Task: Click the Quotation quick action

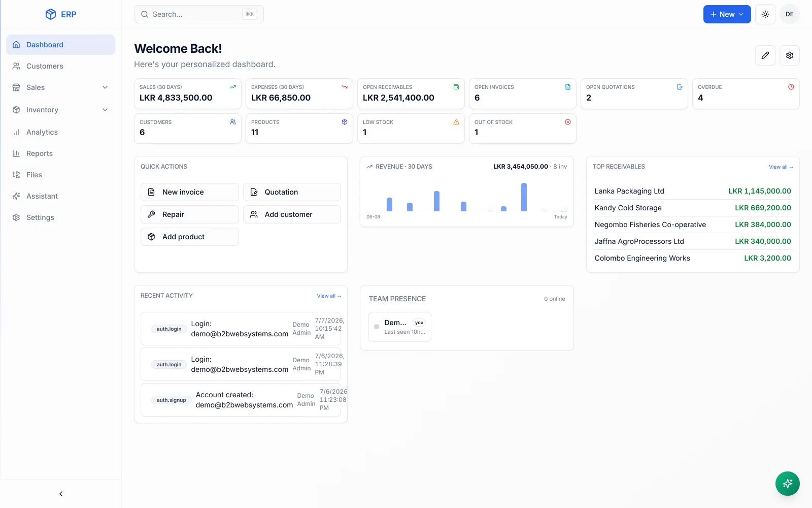Action: coord(292,192)
